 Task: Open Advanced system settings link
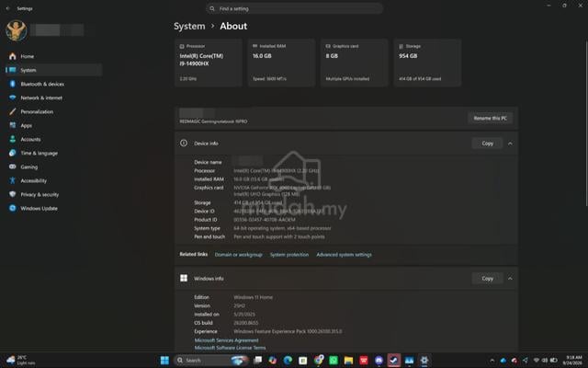(x=344, y=255)
